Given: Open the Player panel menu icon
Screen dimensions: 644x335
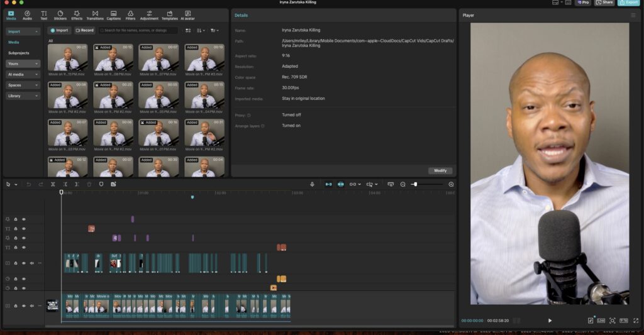Looking at the screenshot, I should 633,15.
